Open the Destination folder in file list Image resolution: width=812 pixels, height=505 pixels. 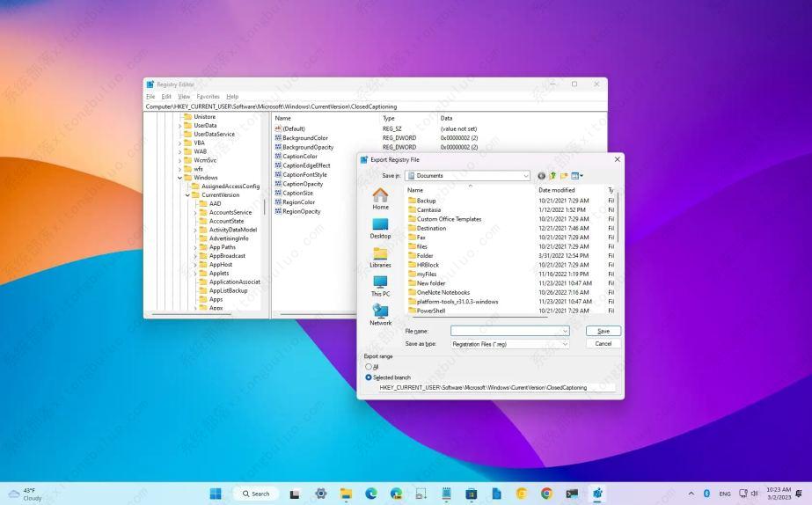pos(431,228)
